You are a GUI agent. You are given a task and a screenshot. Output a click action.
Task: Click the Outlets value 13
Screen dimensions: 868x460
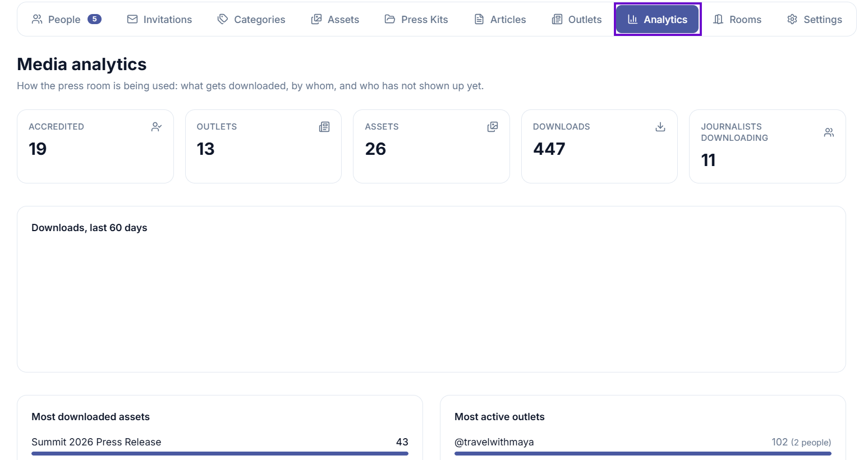click(205, 149)
